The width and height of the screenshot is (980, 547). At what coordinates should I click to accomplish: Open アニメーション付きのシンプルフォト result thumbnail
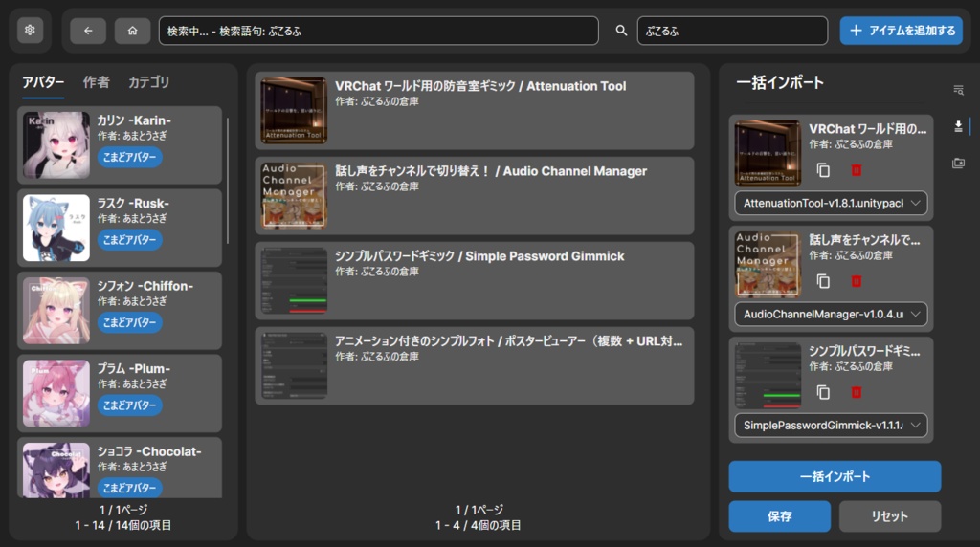(294, 365)
